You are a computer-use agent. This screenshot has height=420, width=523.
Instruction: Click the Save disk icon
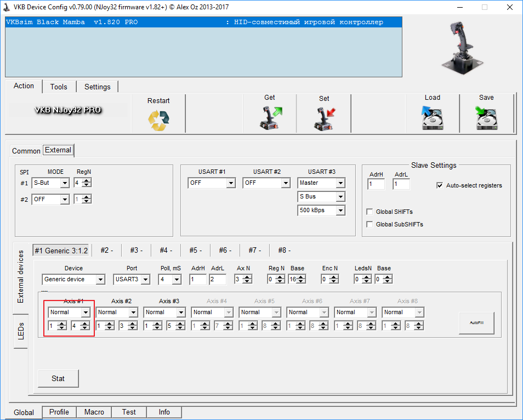click(486, 118)
